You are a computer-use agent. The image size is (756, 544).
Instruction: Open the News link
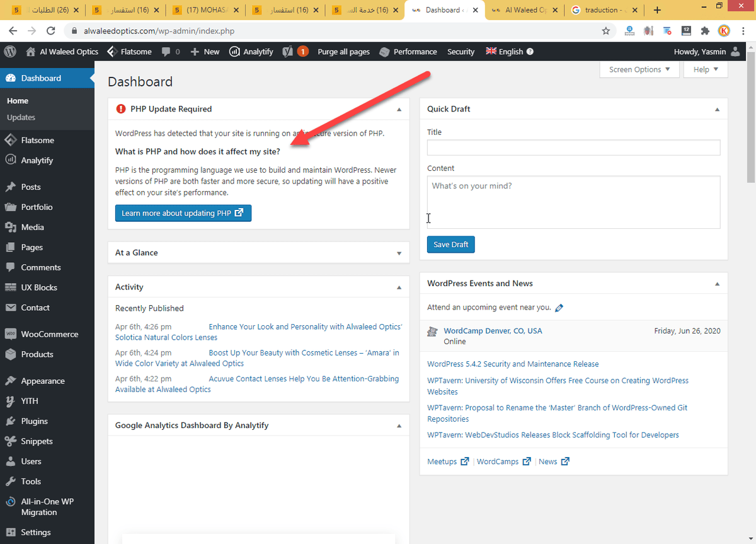554,461
